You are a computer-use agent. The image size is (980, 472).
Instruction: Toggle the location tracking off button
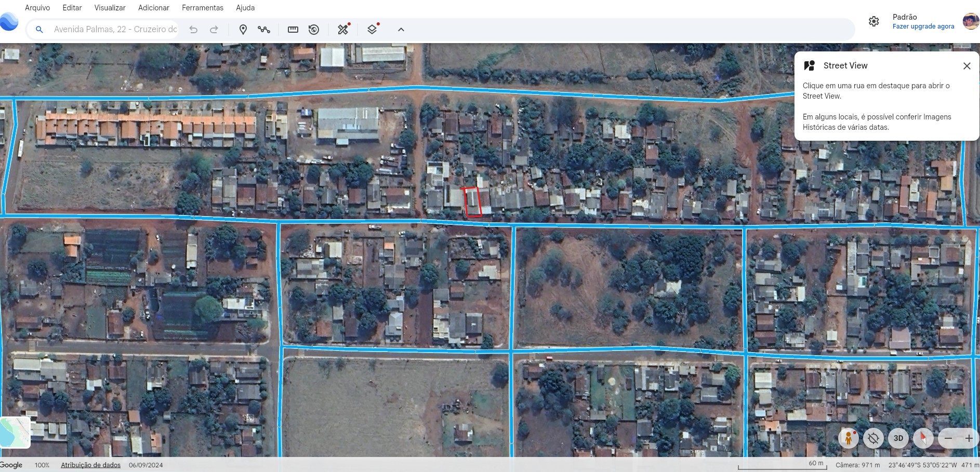point(873,438)
